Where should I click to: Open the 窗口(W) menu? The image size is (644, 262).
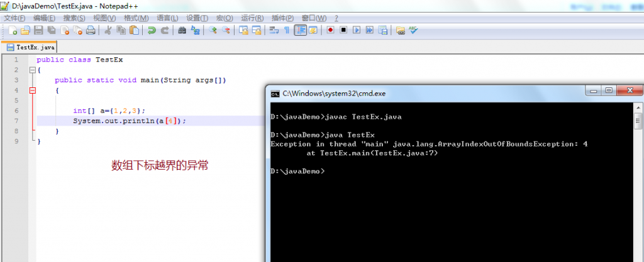pyautogui.click(x=314, y=18)
